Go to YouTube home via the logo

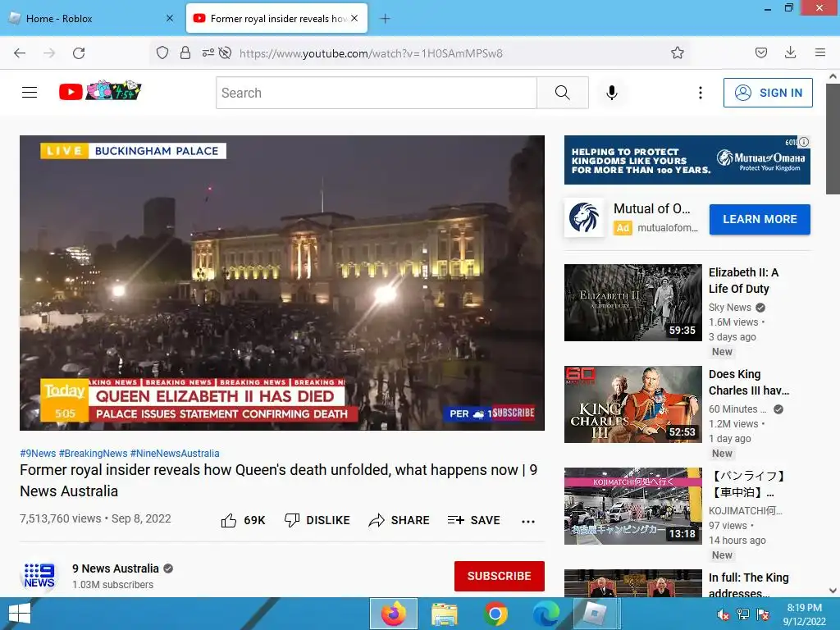[x=99, y=92]
